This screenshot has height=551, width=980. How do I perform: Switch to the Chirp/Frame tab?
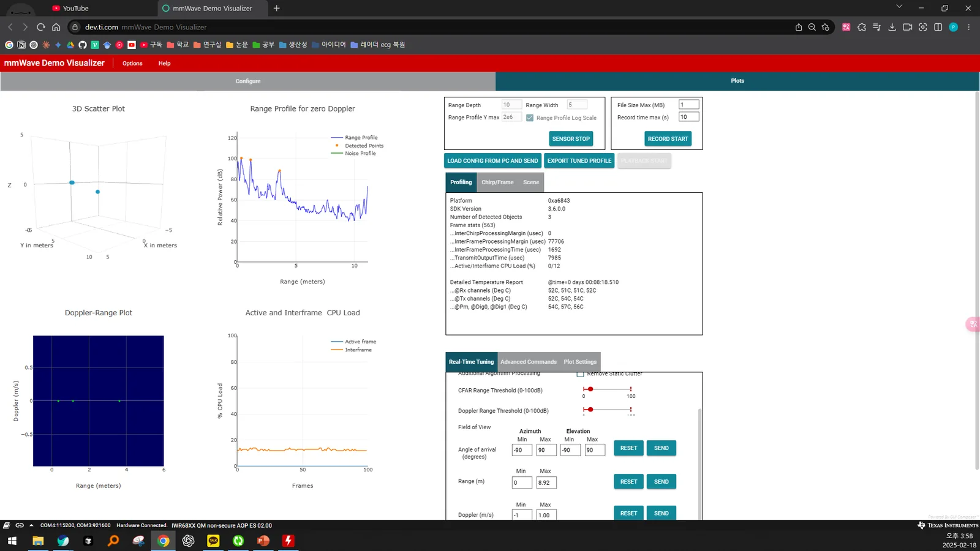tap(497, 182)
